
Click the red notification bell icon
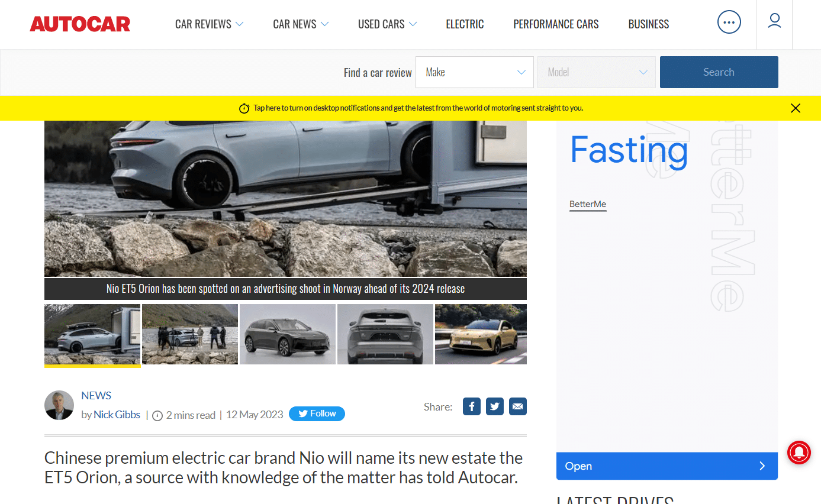(x=799, y=453)
